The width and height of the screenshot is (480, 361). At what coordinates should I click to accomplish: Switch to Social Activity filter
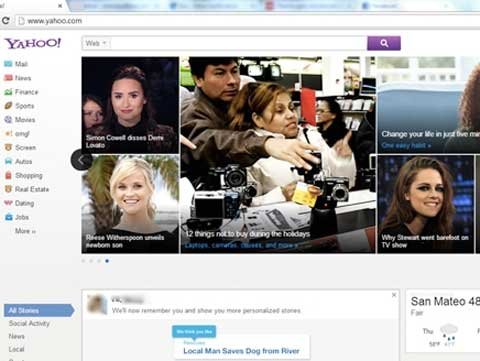click(x=29, y=323)
